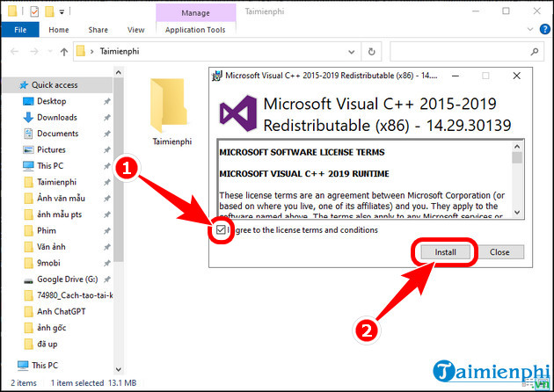The height and width of the screenshot is (392, 554).
Task: Click the installer icon in dialog title bar
Action: coord(216,76)
